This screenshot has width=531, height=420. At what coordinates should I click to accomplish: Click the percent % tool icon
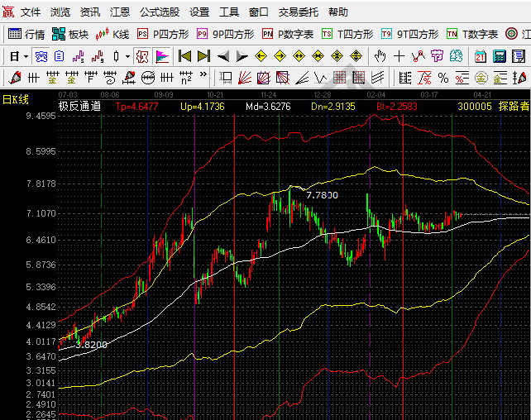(x=443, y=78)
